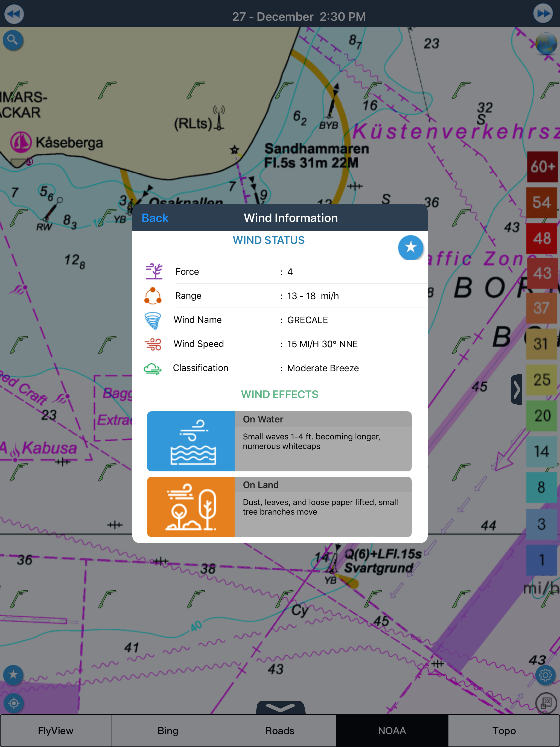
Task: Open favorites star button on map
Action: pos(13,675)
